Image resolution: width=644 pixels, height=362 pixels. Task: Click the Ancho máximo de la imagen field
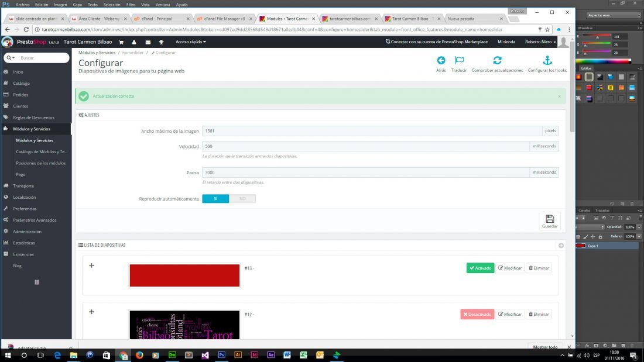(x=372, y=131)
